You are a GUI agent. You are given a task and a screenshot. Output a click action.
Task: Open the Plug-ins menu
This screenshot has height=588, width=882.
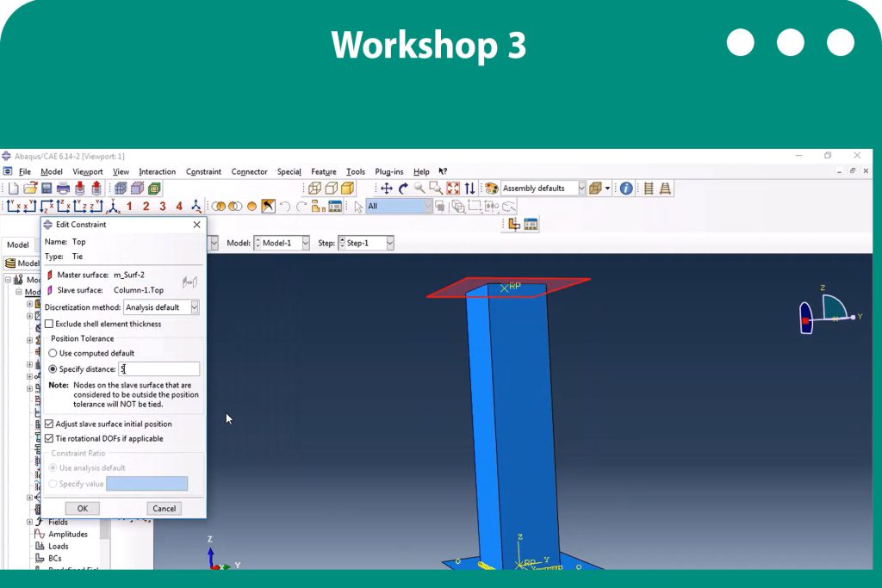click(389, 171)
